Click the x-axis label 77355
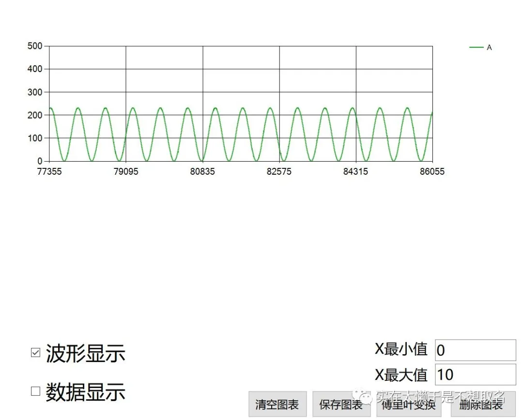The height and width of the screenshot is (420, 523). [49, 172]
